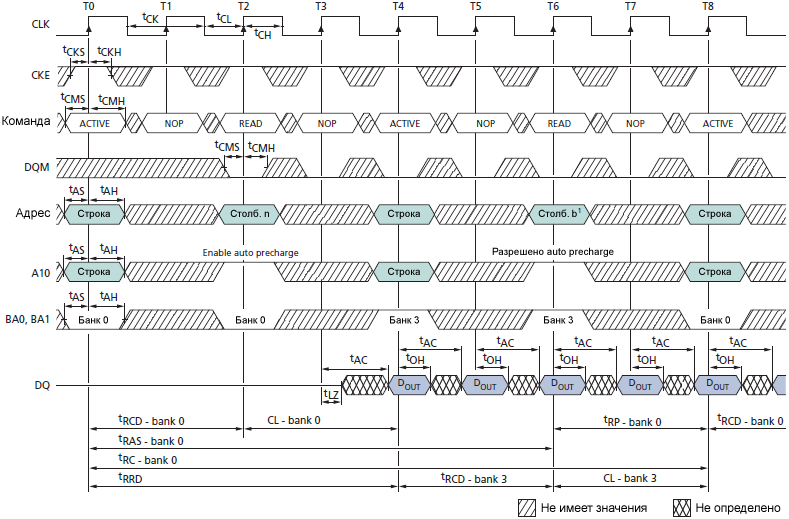Click the CLK signal label
789x519 pixels.
[40, 26]
